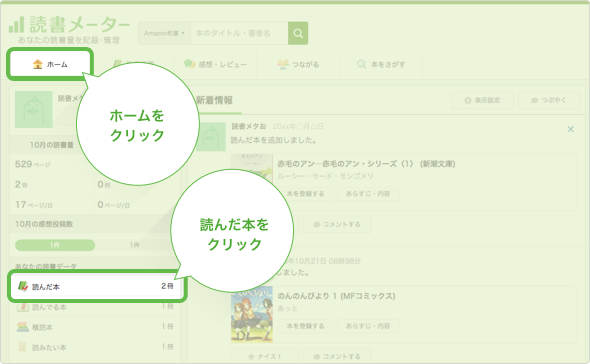Image resolution: width=590 pixels, height=364 pixels.
Task: Open the 感想・レビュー tab
Action: [215, 64]
